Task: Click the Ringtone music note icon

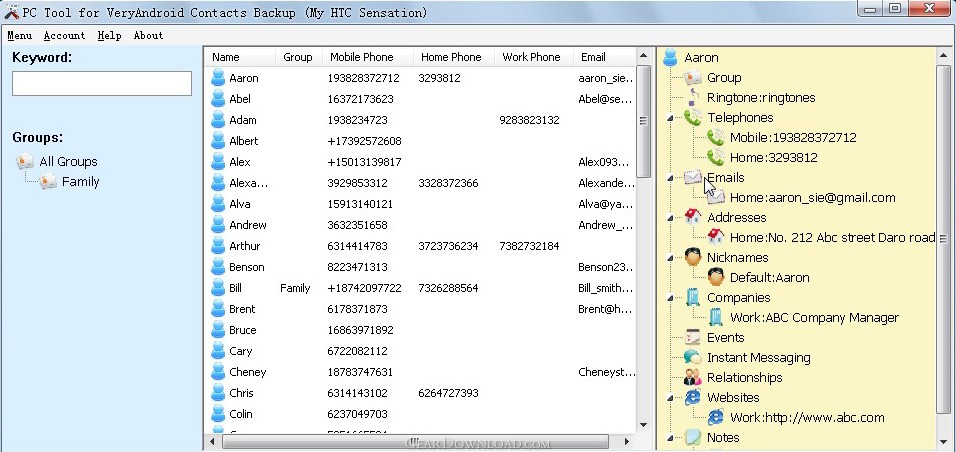Action: [x=693, y=97]
